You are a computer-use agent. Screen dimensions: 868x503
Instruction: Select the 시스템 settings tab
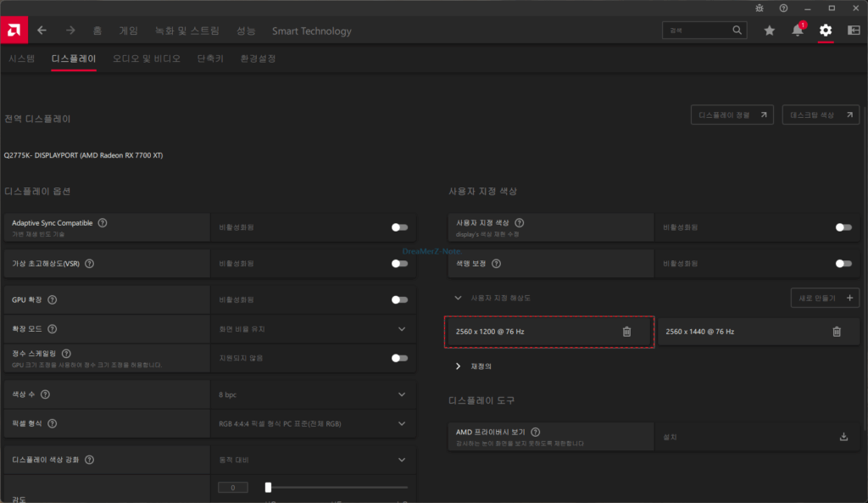(21, 59)
